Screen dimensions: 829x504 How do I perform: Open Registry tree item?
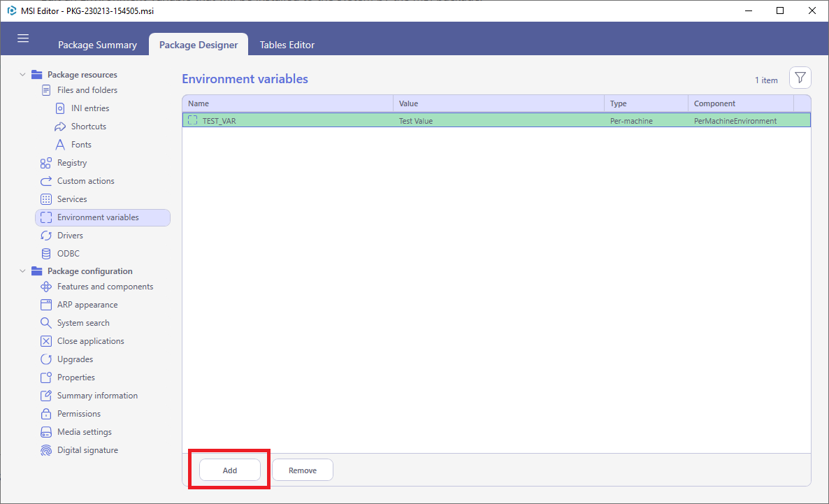pyautogui.click(x=72, y=163)
